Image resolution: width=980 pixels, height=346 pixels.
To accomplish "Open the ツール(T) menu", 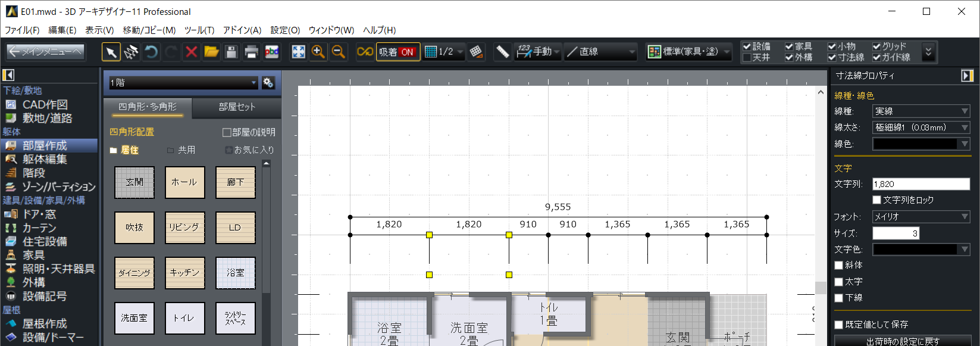I will (199, 30).
